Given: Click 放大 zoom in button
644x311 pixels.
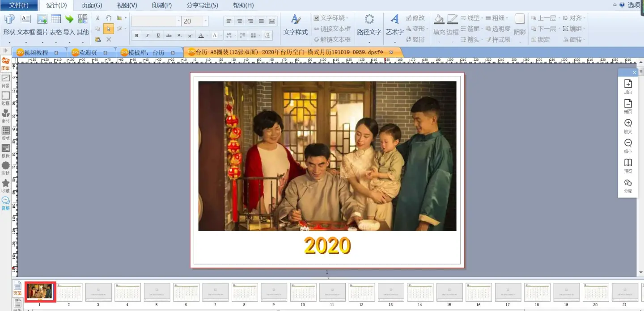Looking at the screenshot, I should click(x=628, y=126).
